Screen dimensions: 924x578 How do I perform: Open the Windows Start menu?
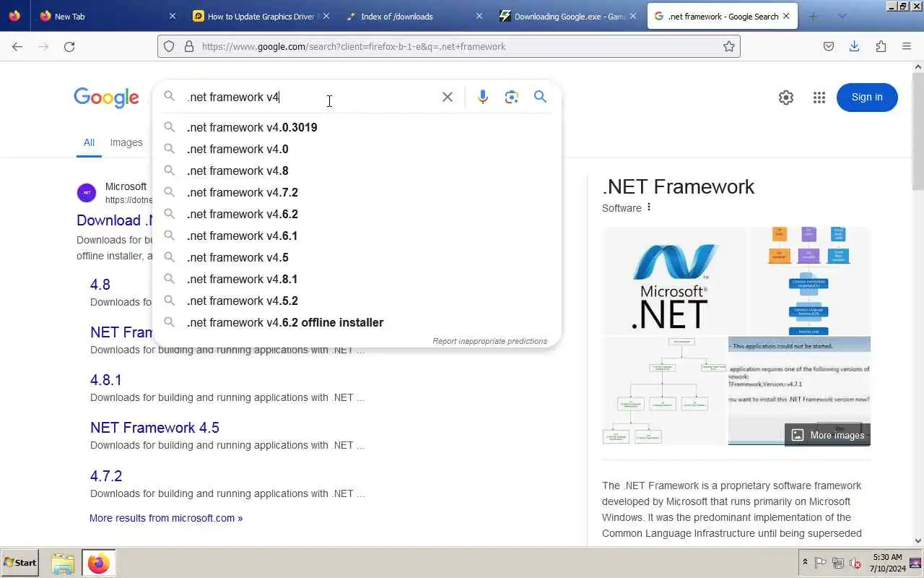(20, 562)
